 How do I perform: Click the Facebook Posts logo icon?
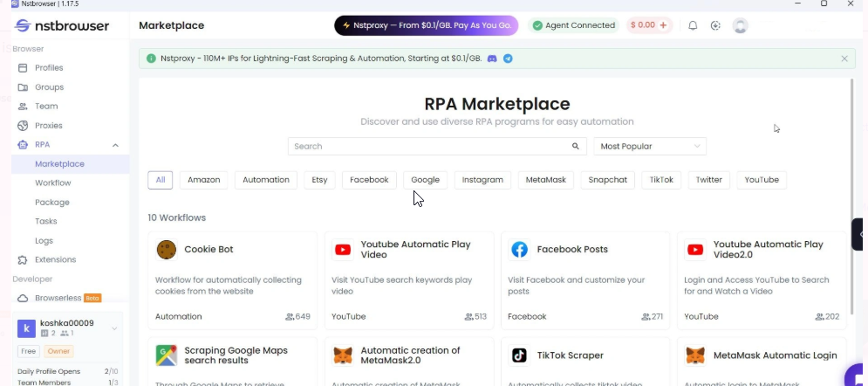pos(519,250)
